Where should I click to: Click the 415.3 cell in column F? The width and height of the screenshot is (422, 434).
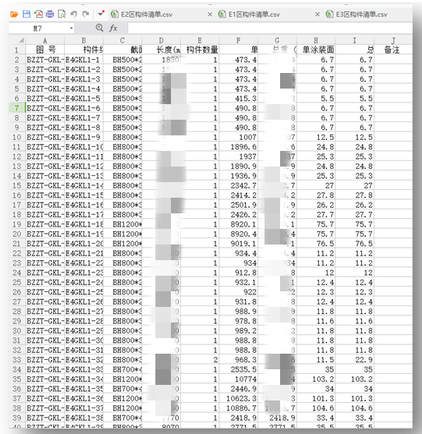(238, 98)
